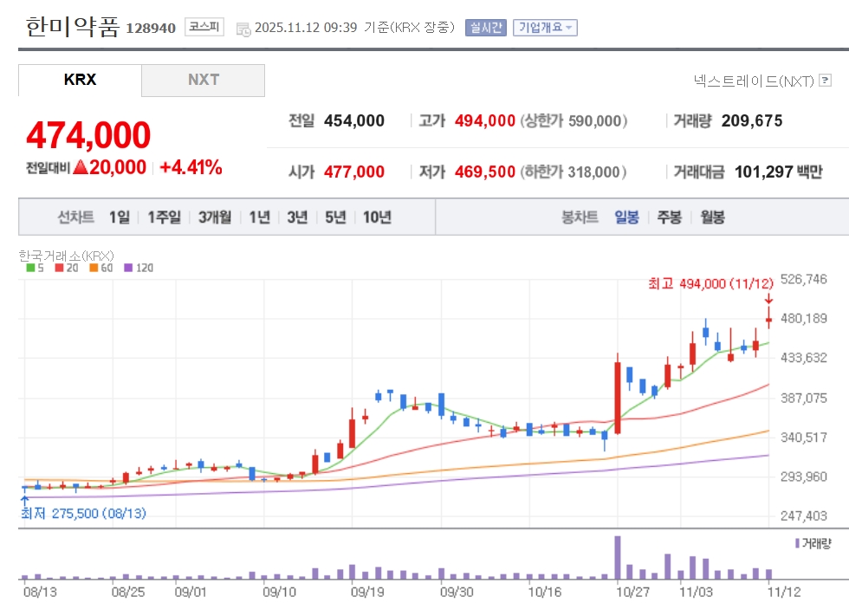Open the 넥스트레이드(NXT) info link
Viewport: 849px width, 616px height.
coord(754,81)
